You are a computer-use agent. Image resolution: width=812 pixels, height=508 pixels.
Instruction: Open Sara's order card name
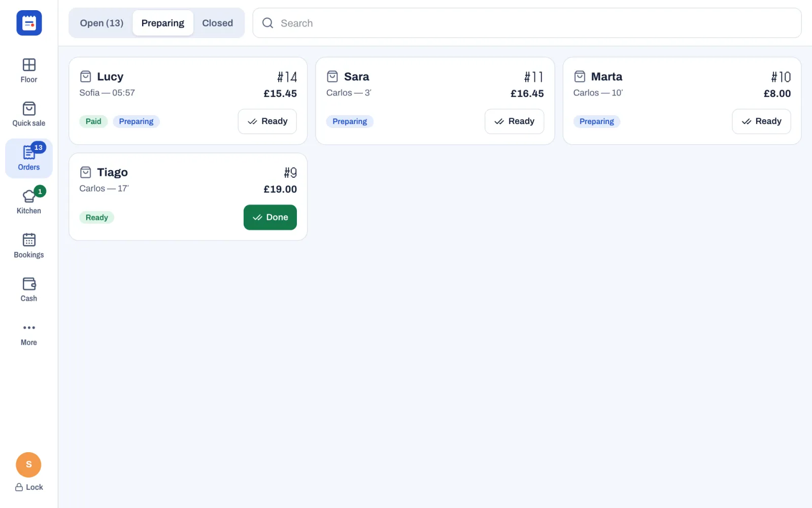(x=357, y=77)
